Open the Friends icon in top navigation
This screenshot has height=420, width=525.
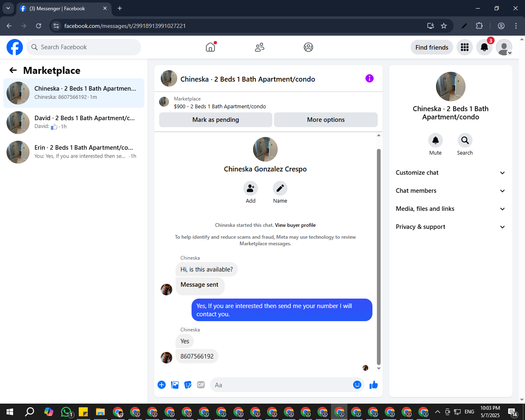click(260, 47)
